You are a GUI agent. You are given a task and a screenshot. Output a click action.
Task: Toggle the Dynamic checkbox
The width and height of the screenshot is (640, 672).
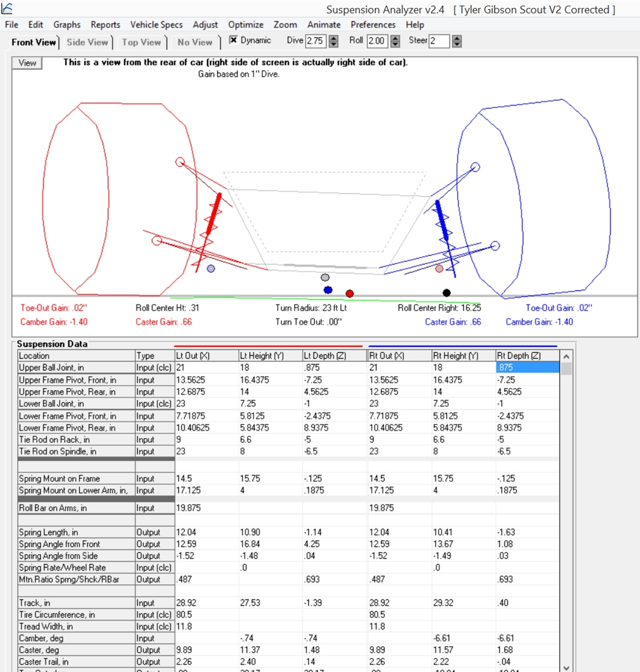(233, 40)
